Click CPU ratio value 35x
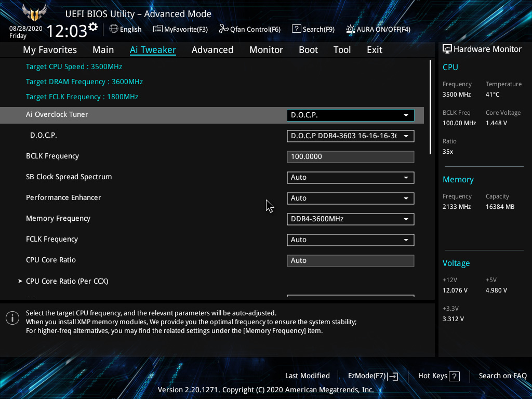Image resolution: width=532 pixels, height=399 pixels. pos(447,152)
